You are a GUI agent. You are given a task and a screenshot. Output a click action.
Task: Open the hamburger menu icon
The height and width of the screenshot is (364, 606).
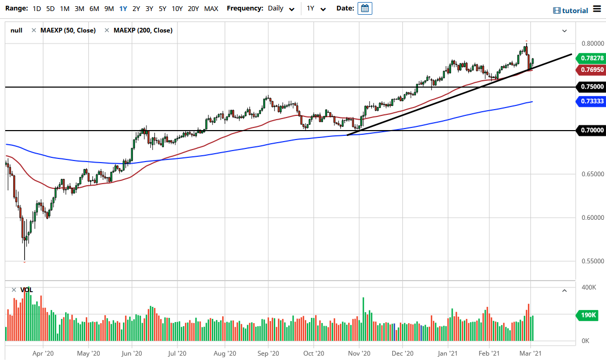point(597,9)
